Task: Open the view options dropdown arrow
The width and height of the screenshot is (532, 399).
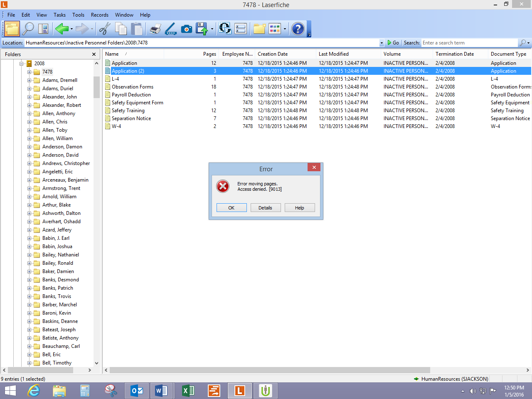Action: 285,29
